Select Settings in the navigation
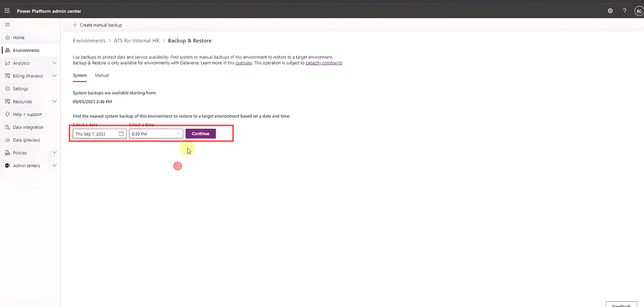Screen dimensions: 644x307 (30, 89)
